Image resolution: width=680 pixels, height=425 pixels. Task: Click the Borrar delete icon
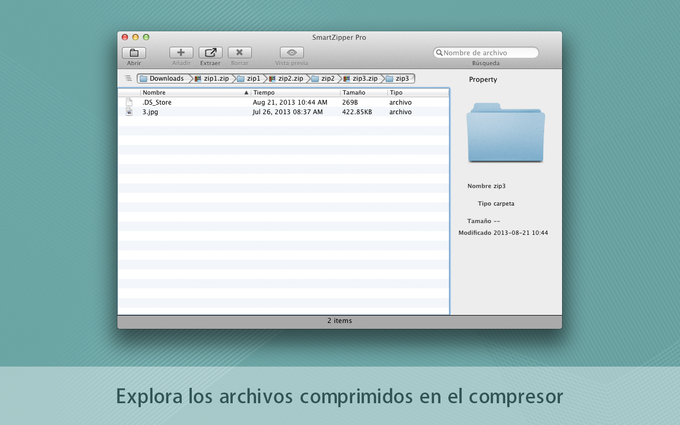tap(239, 53)
